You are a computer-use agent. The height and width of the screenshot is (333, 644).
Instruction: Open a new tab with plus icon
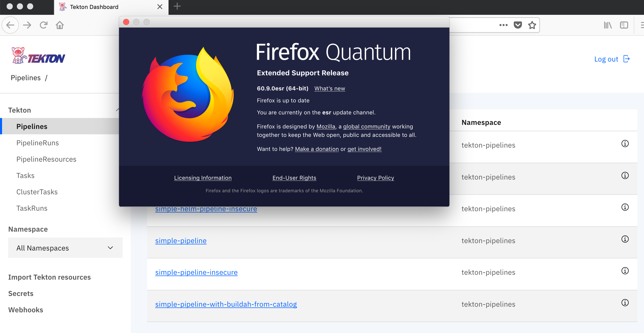[x=177, y=6]
